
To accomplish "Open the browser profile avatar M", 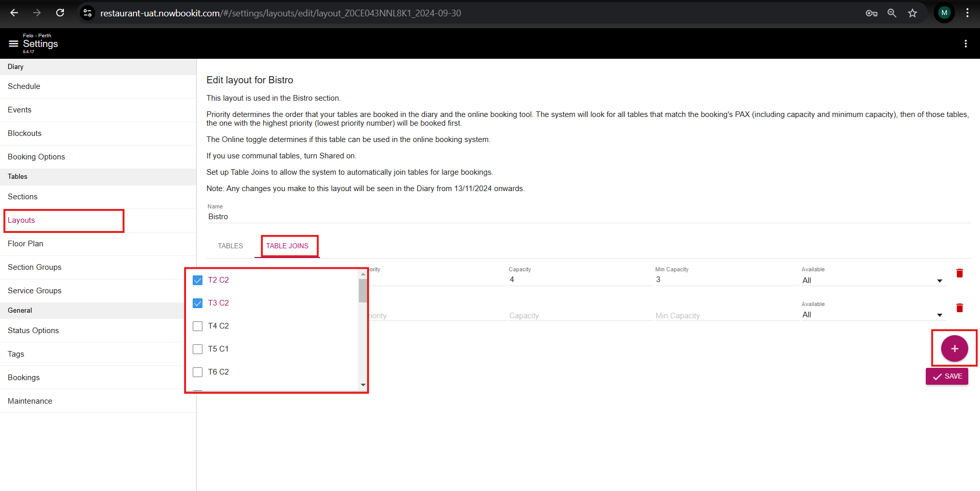I will (x=944, y=13).
